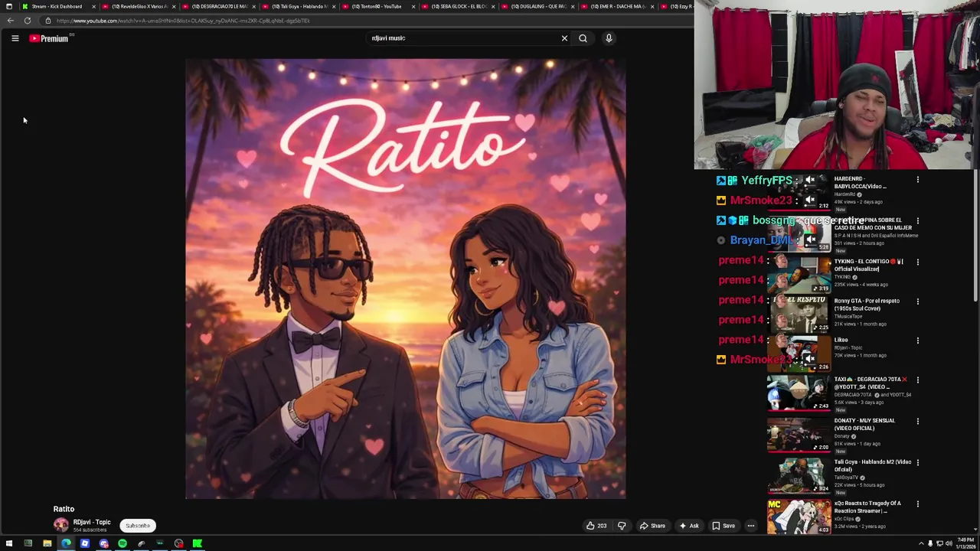Share the Ratito video
This screenshot has height=551, width=980.
click(x=652, y=526)
